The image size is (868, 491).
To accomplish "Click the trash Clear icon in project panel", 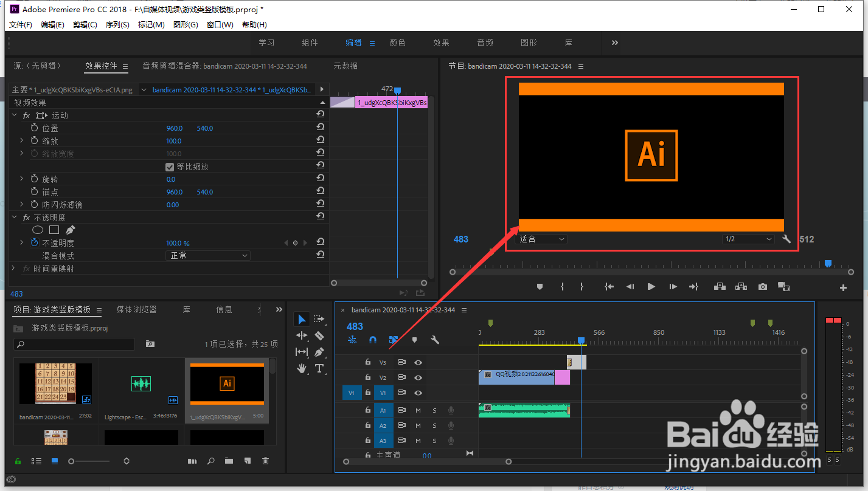I will [x=265, y=461].
